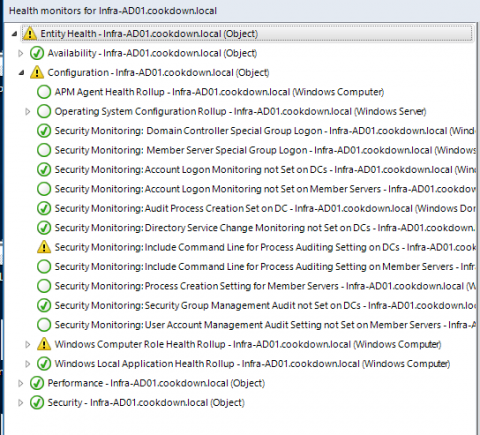Click the green check icon beside Security object
Screen dimensions: 480x435
[x=37, y=402]
